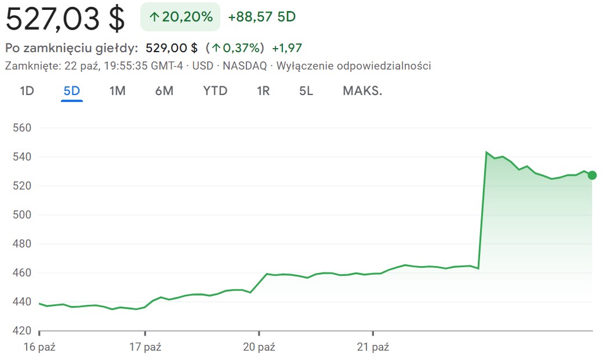
Task: Click the green 20,20% change badge
Action: click(x=180, y=17)
